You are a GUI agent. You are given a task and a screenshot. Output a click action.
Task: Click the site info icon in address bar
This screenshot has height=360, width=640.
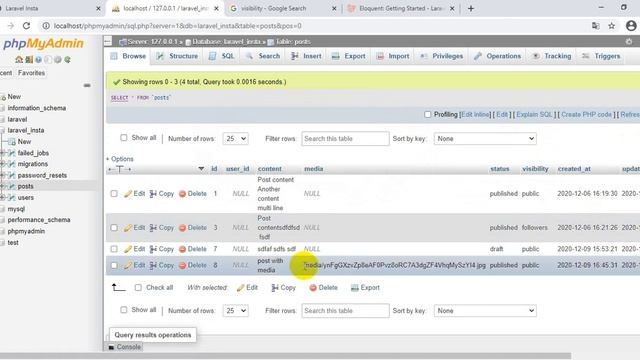pyautogui.click(x=46, y=26)
